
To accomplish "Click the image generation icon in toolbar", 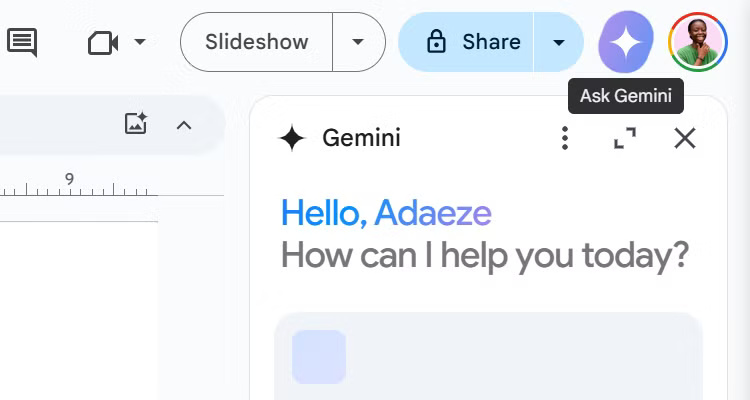I will pos(136,124).
